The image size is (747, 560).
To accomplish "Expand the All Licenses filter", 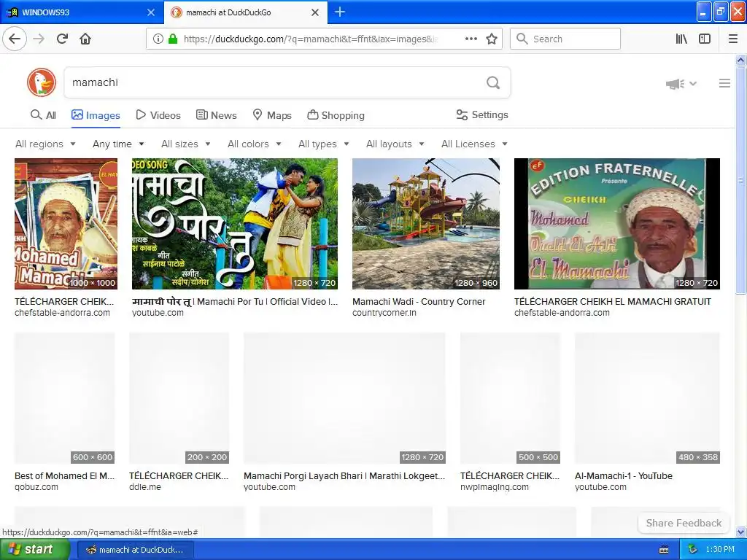I will tap(474, 144).
